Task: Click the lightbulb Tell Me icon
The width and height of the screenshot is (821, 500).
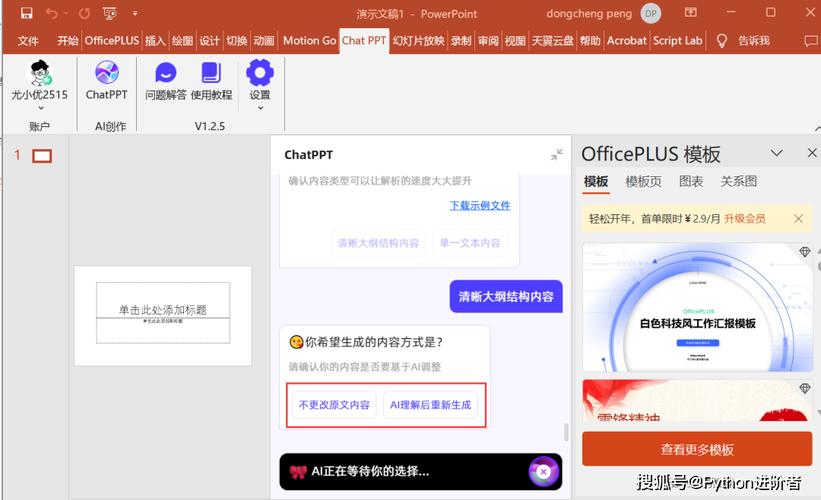Action: (x=722, y=41)
